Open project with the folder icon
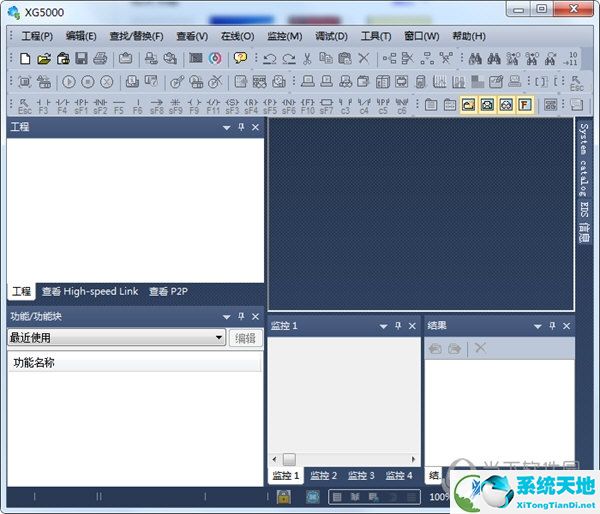 pyautogui.click(x=44, y=59)
